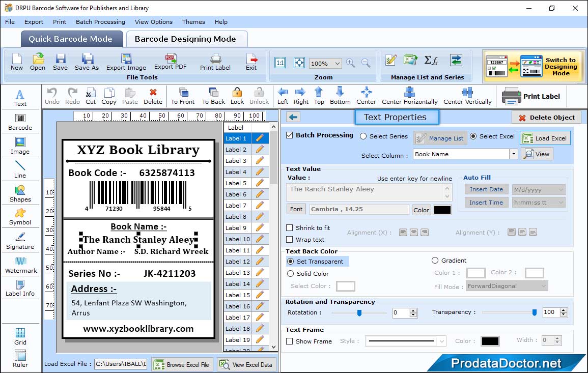Open the date format dropdown

click(561, 190)
